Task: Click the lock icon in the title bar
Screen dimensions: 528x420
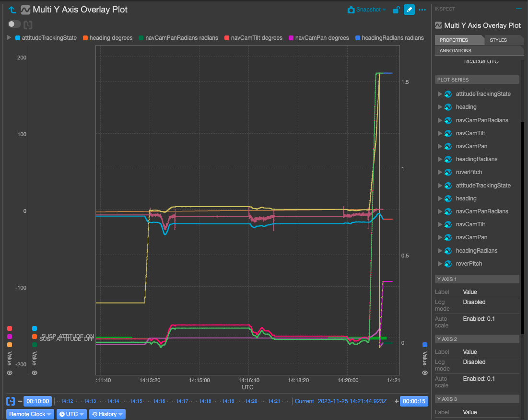Action: pos(395,10)
